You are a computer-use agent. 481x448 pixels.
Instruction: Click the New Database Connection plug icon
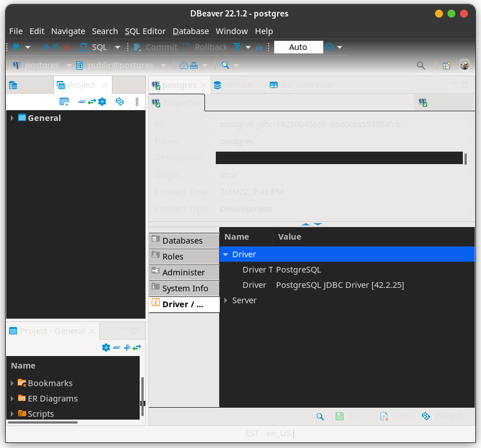[16, 47]
